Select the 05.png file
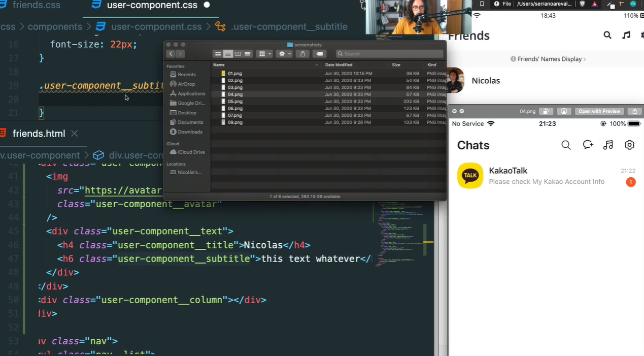Viewport: 644px width, 356px height. coord(328,102)
